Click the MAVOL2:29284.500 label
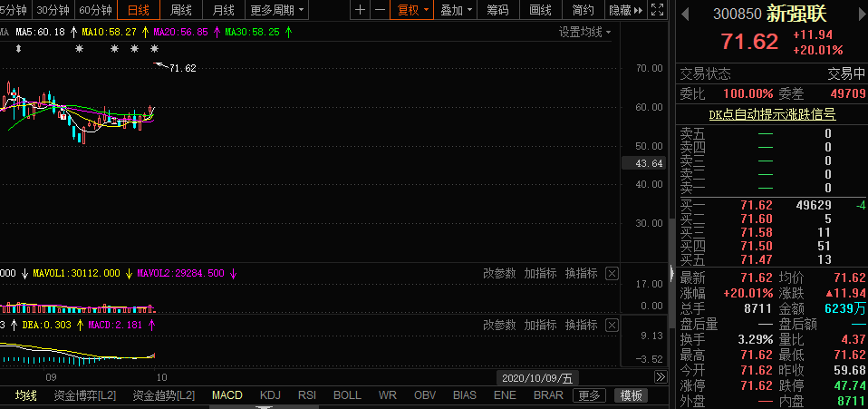Screen dimensions: 868x409 tap(180, 273)
